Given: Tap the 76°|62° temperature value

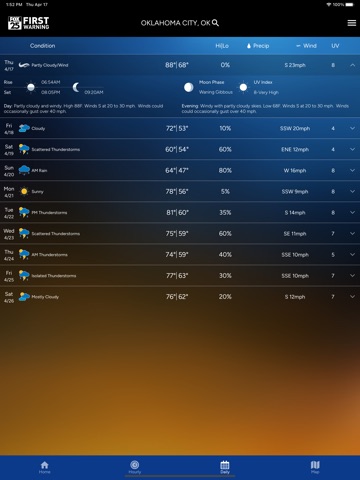Looking at the screenshot, I should pos(177,297).
